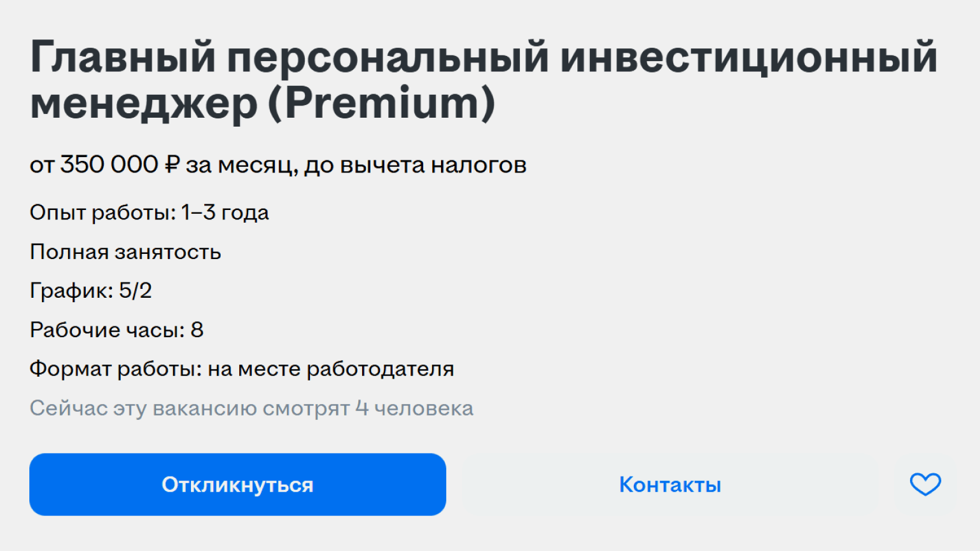
Task: Click the schedule value 5/2
Action: click(136, 291)
